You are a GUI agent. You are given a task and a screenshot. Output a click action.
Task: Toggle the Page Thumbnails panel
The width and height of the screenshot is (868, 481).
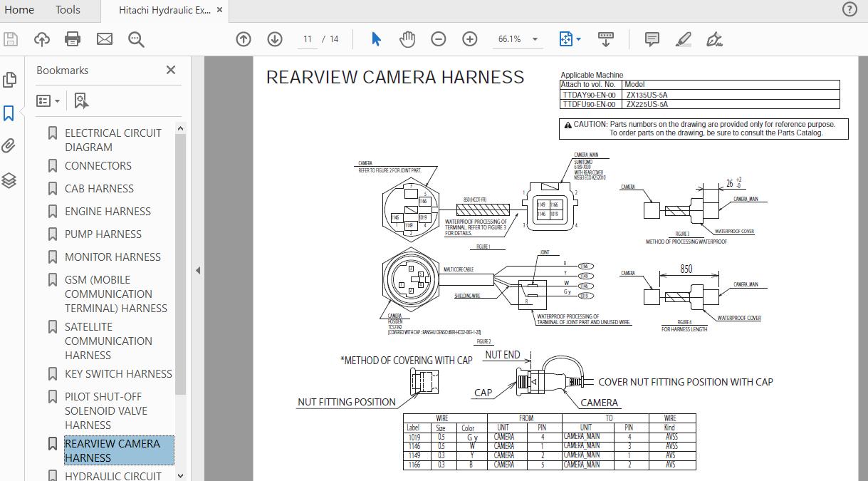click(x=9, y=80)
